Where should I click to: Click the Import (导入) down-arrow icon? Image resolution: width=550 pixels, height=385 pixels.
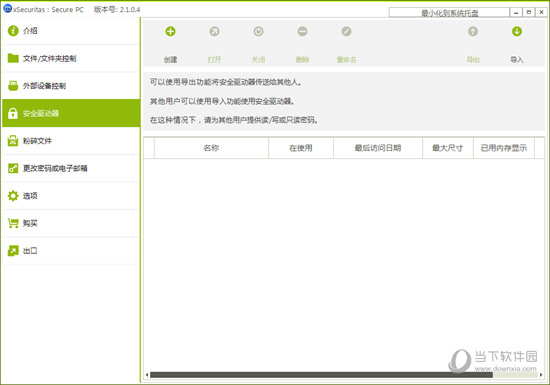point(517,32)
